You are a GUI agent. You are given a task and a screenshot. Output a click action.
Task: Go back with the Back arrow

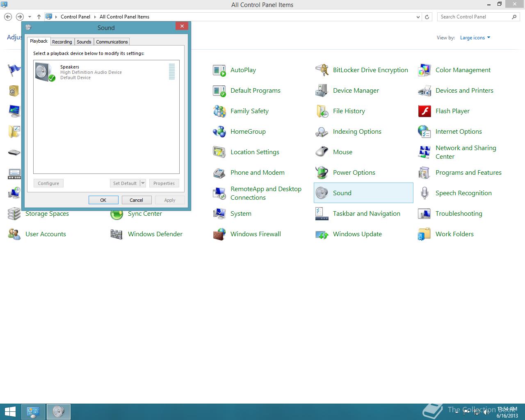click(8, 17)
